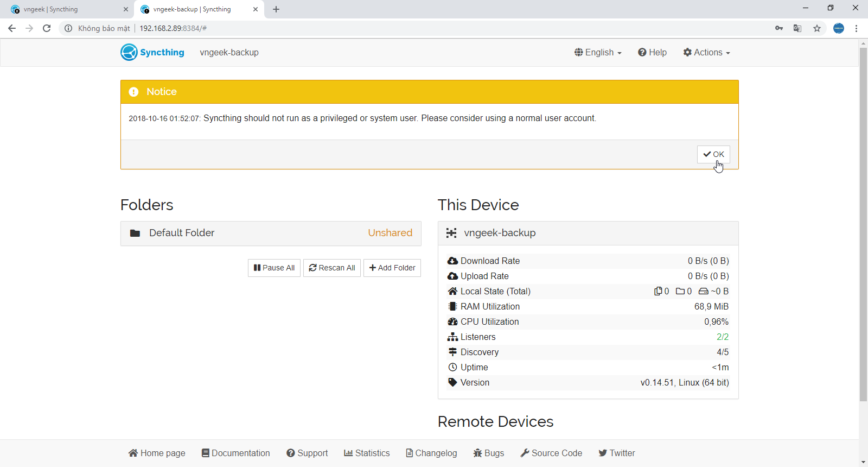The height and width of the screenshot is (467, 868).
Task: Open the Statistics footer link
Action: click(367, 453)
